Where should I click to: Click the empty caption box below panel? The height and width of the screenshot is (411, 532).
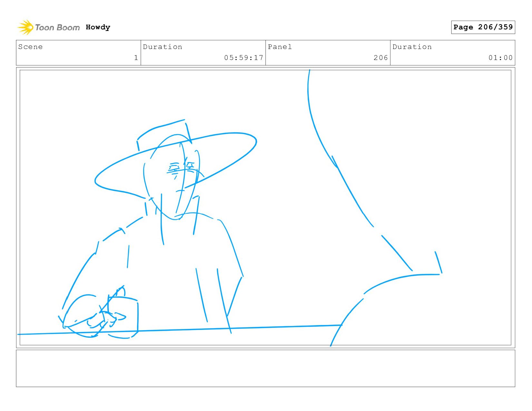(265, 368)
